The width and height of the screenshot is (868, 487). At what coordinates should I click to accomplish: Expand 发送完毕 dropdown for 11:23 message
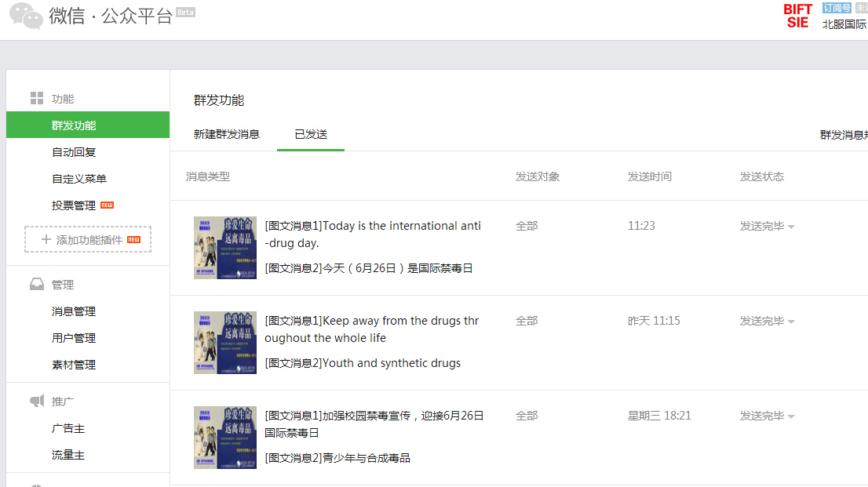point(791,227)
